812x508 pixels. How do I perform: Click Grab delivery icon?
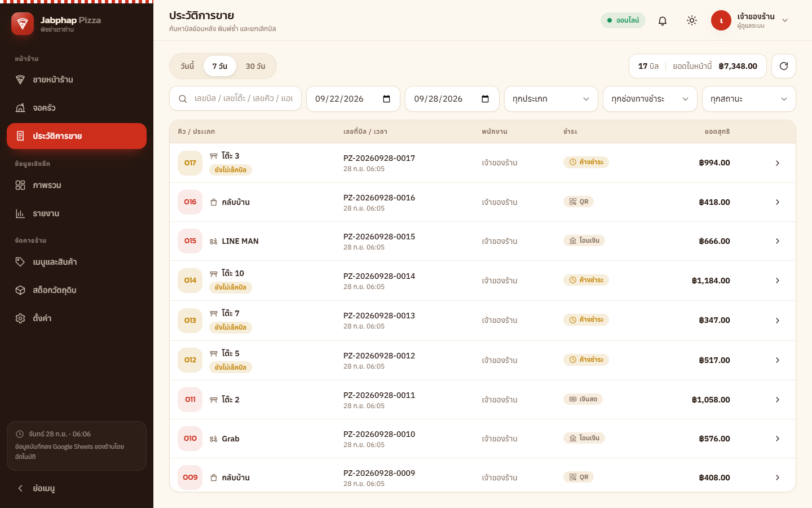coord(214,439)
